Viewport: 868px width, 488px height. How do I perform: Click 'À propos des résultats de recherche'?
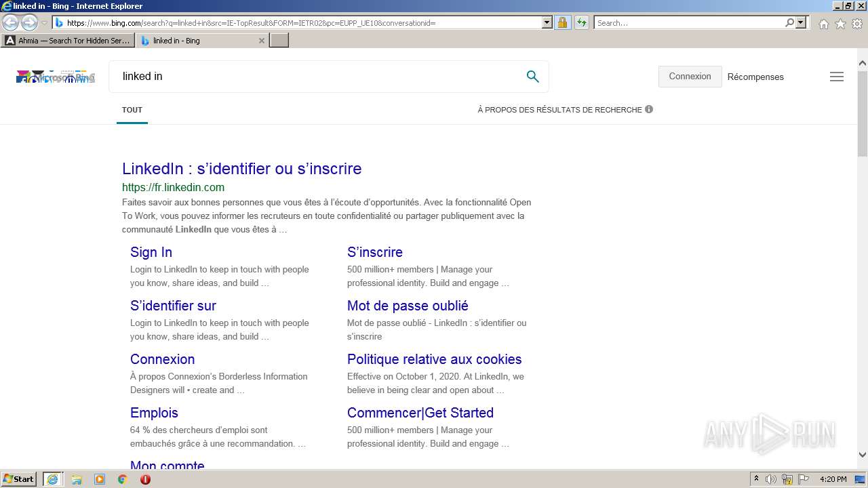point(559,110)
